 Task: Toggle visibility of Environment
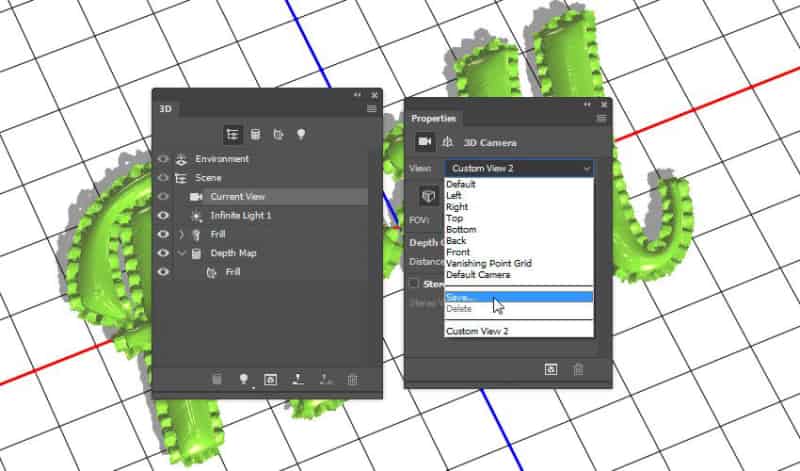[163, 159]
